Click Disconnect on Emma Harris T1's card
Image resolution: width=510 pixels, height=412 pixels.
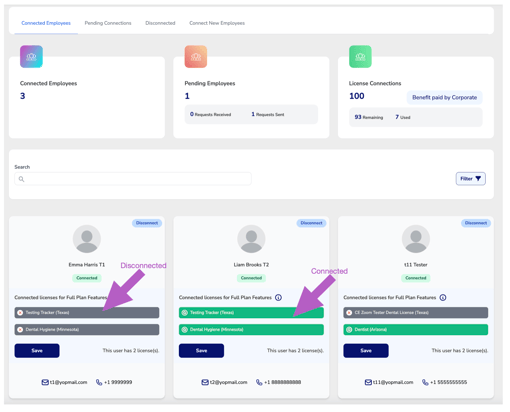(147, 223)
